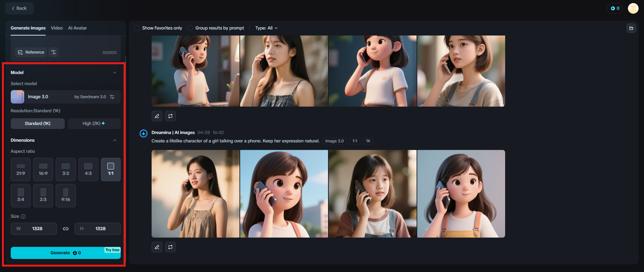Click the regenerate icon above the Dreamina entry
The width and height of the screenshot is (644, 272).
170,116
